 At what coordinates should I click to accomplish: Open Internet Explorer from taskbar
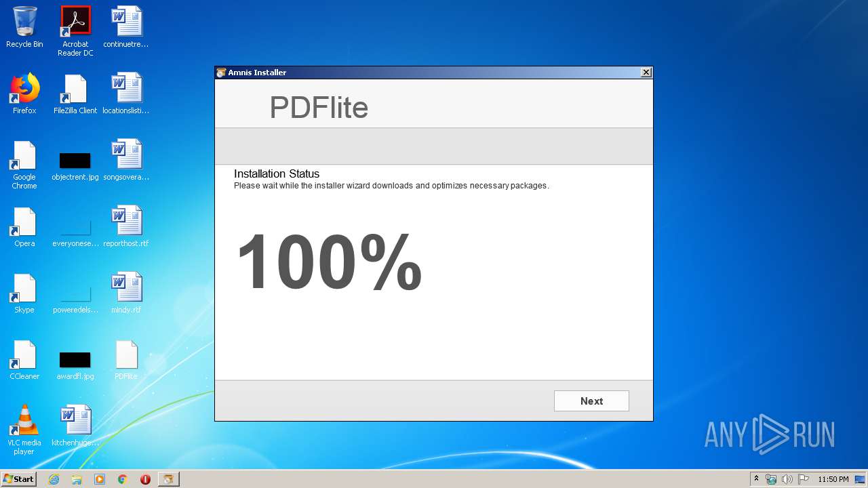tap(54, 479)
